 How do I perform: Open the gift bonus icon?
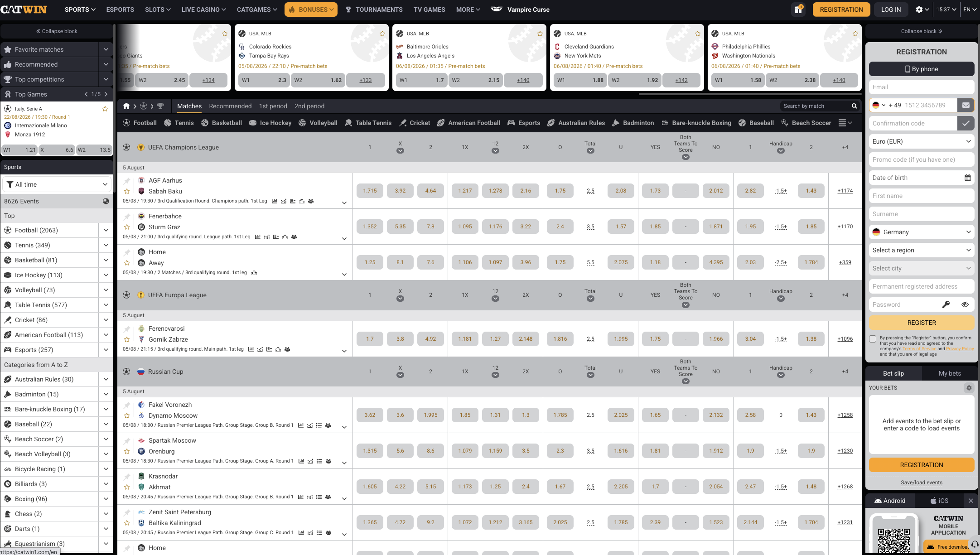click(798, 10)
